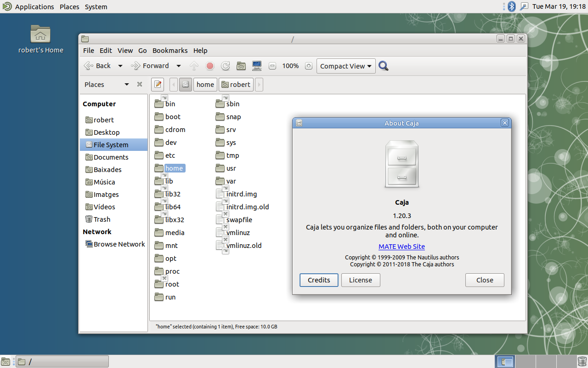Screen dimensions: 588x368
Task: Open the Places menu in top panel
Action: point(69,7)
